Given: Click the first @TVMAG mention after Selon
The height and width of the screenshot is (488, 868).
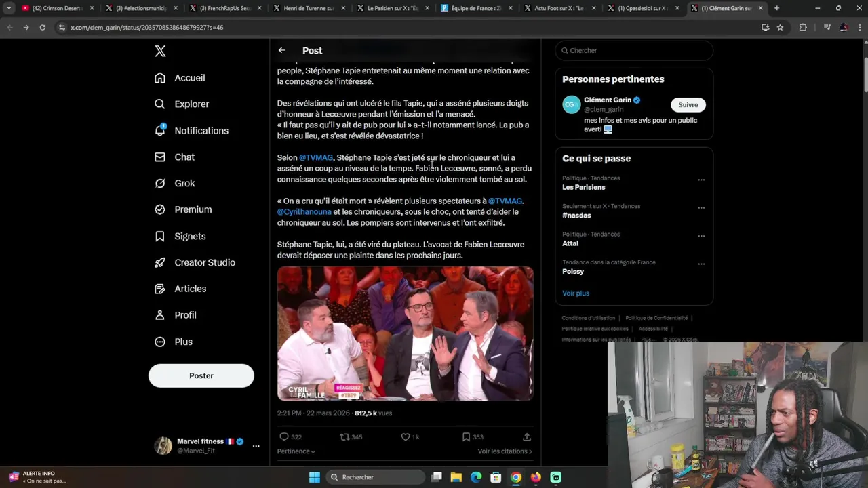Looking at the screenshot, I should [316, 157].
